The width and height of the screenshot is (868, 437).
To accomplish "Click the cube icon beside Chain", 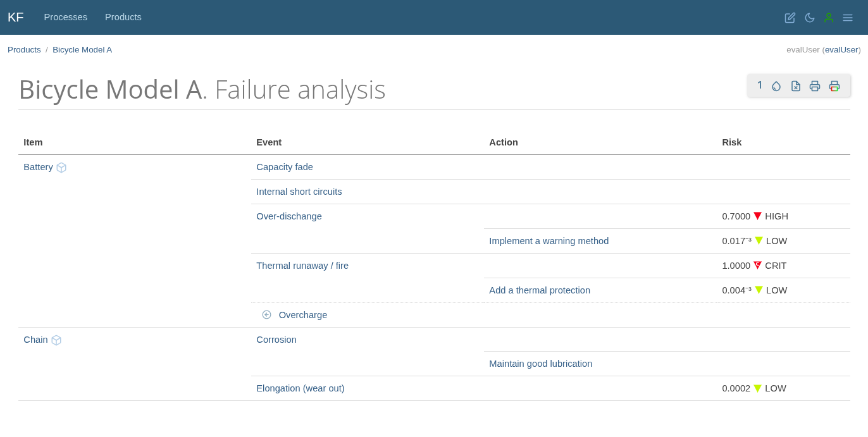I will click(56, 340).
